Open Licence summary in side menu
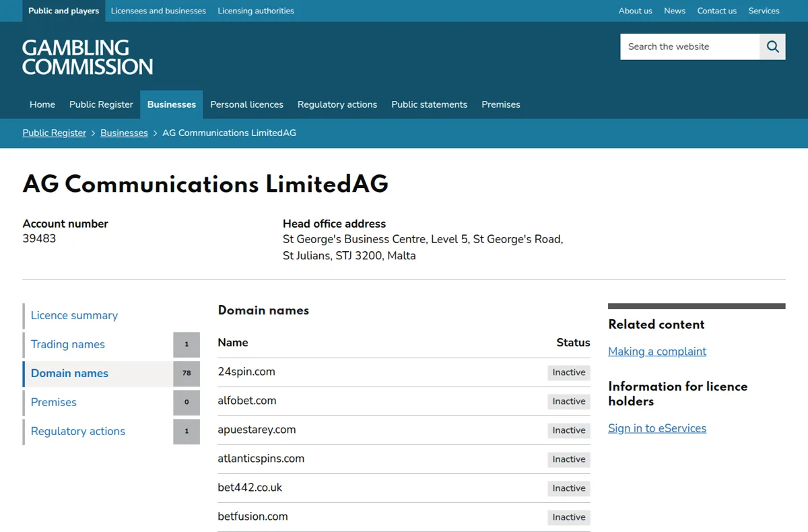Screen dimensions: 808x532 (x=74, y=315)
